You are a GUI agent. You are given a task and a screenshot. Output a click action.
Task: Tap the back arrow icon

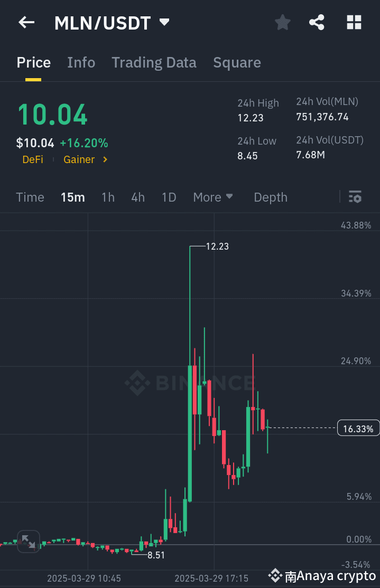25,22
